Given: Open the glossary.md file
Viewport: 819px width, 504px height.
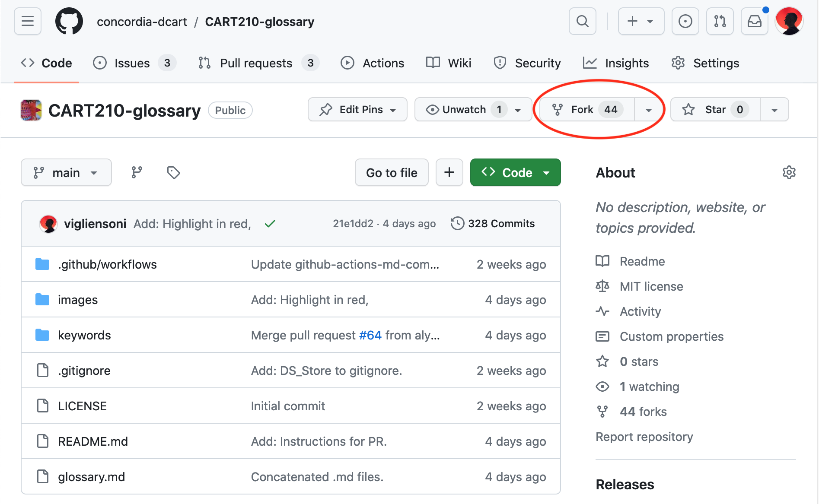Looking at the screenshot, I should pyautogui.click(x=91, y=477).
